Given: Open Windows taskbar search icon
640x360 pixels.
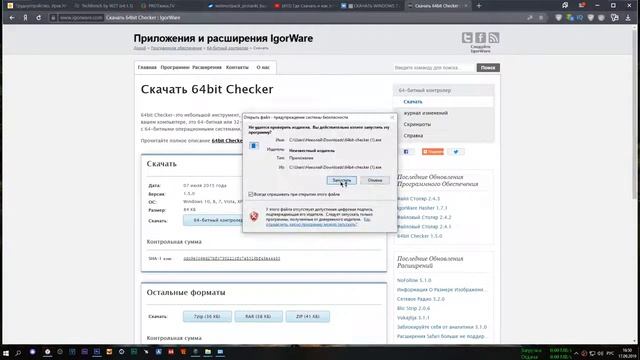Looking at the screenshot, I should tap(18, 352).
